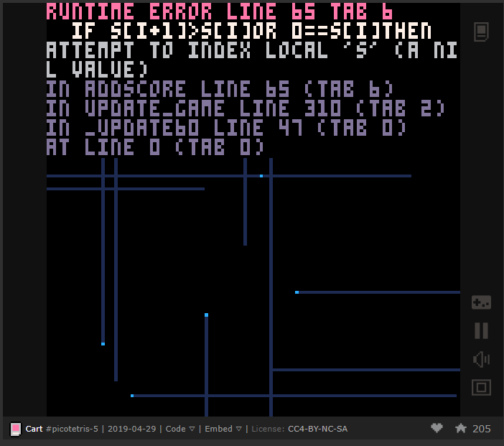The width and height of the screenshot is (504, 446).
Task: Click the AT LINE 0 (TAB 0) text
Action: coord(155,147)
